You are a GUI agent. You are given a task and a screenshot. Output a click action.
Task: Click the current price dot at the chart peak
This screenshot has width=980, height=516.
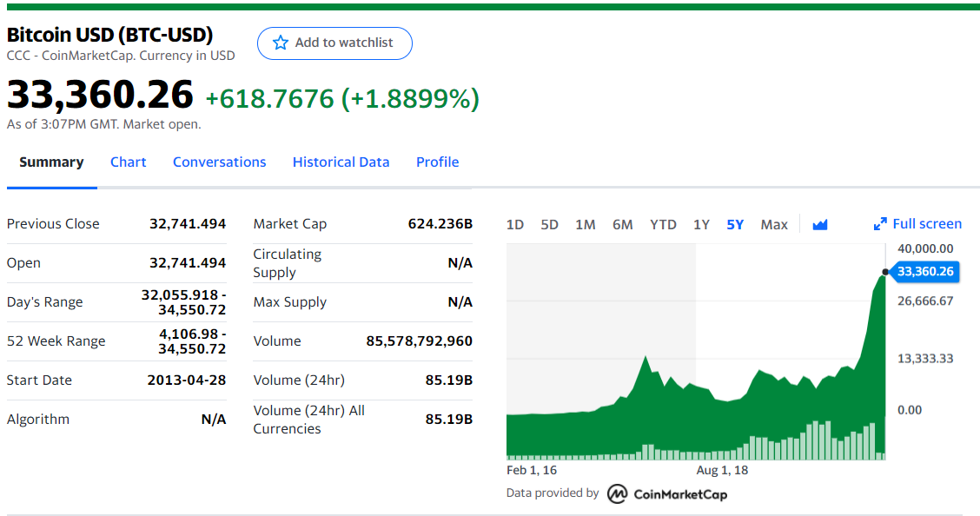point(885,272)
